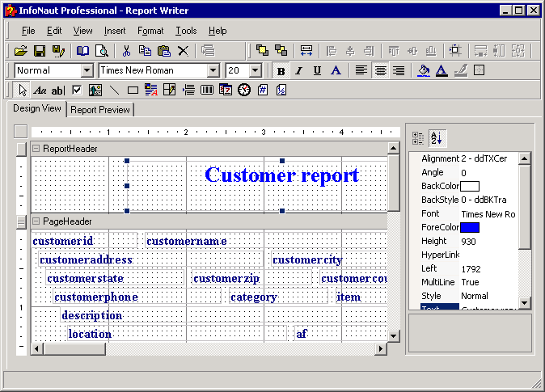Select the category field

click(278, 297)
